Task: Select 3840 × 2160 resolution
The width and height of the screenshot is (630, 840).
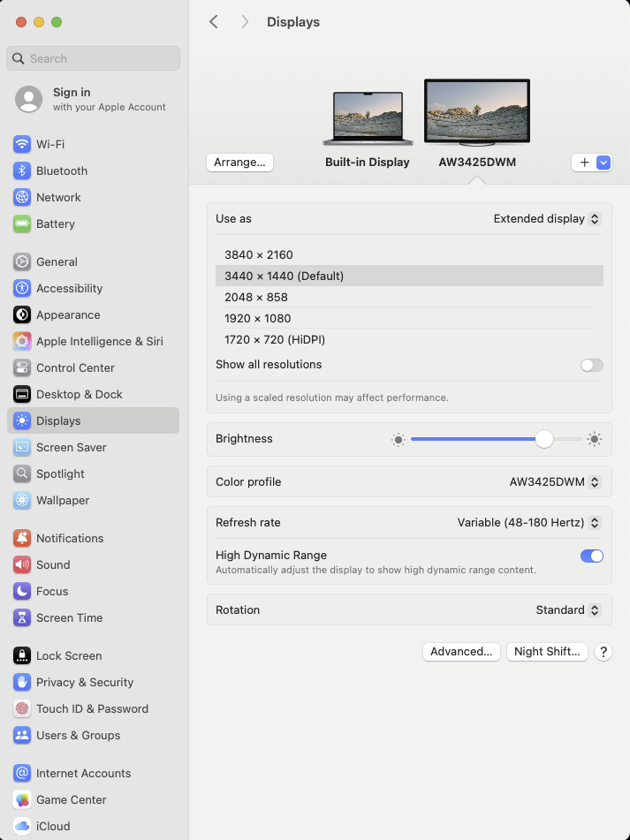Action: [x=409, y=254]
